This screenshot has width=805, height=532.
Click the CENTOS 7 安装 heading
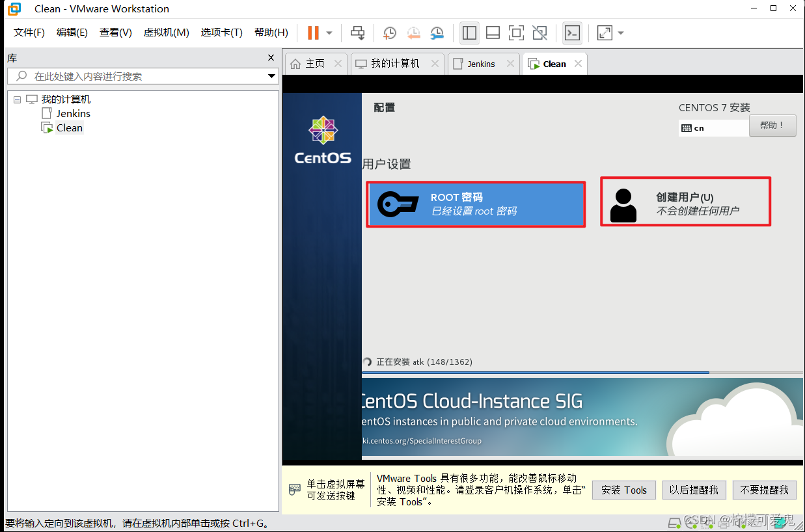[715, 108]
